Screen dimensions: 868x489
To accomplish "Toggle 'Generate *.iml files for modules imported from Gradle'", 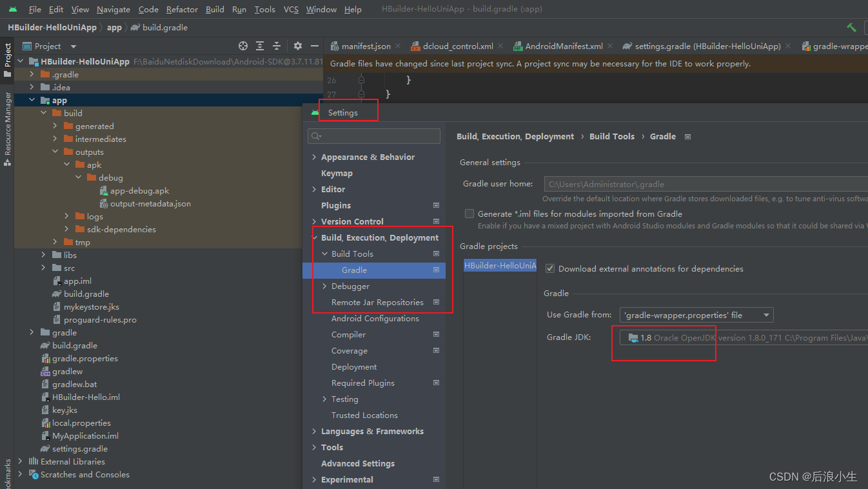I will click(x=469, y=214).
